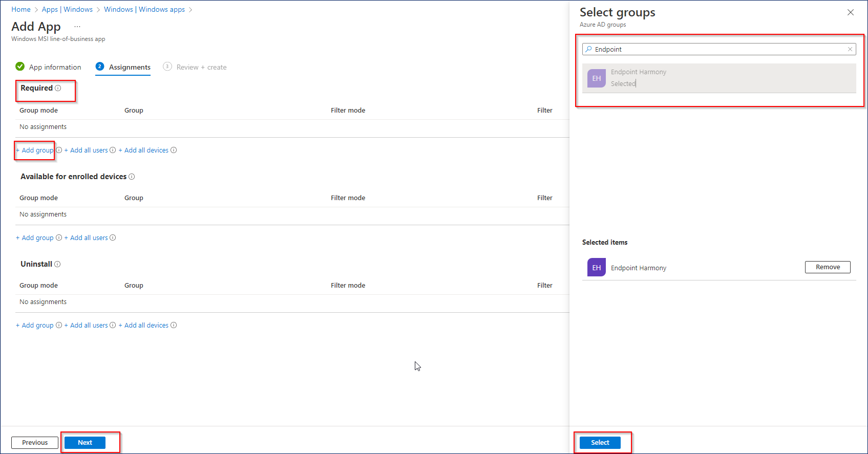This screenshot has width=868, height=454.
Task: Confirm with the Select button
Action: tap(600, 442)
